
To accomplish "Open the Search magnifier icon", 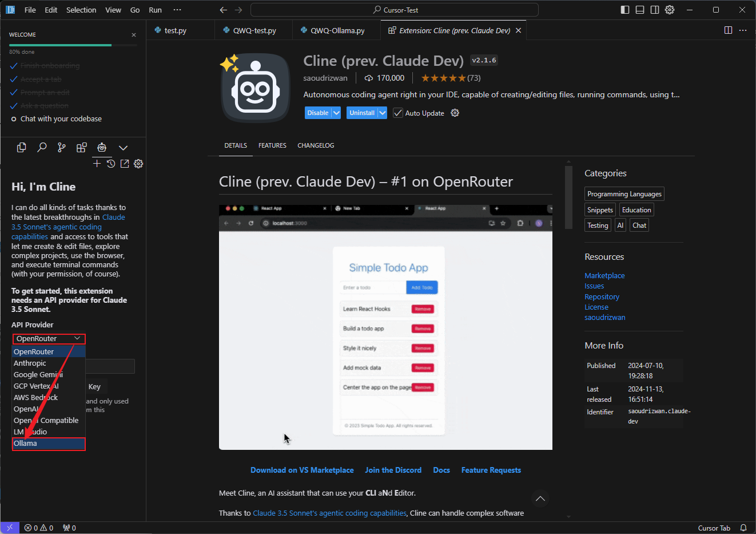I will (x=42, y=148).
